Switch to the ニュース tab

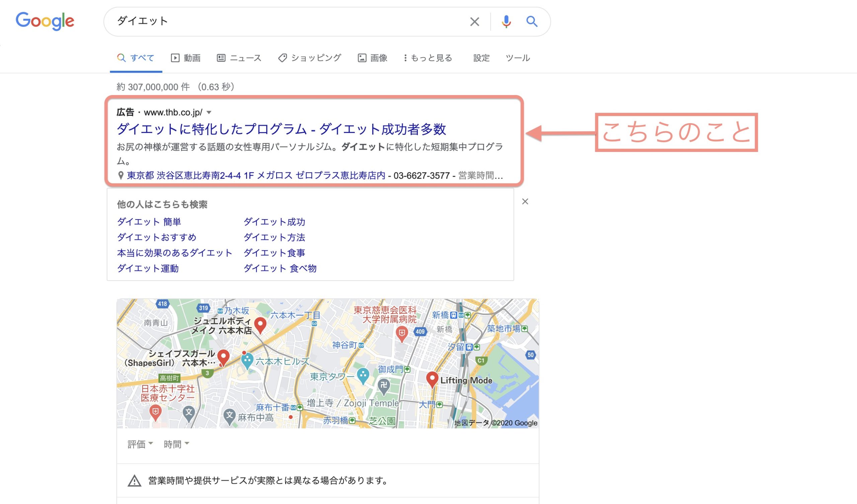tap(239, 58)
